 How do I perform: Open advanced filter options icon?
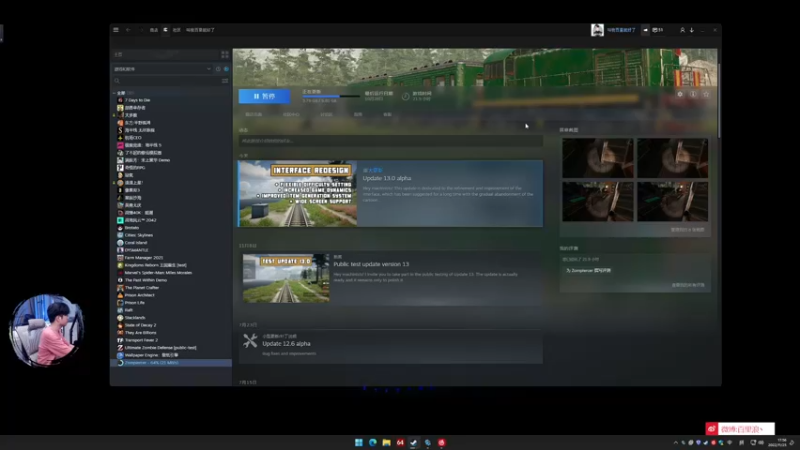pos(225,81)
